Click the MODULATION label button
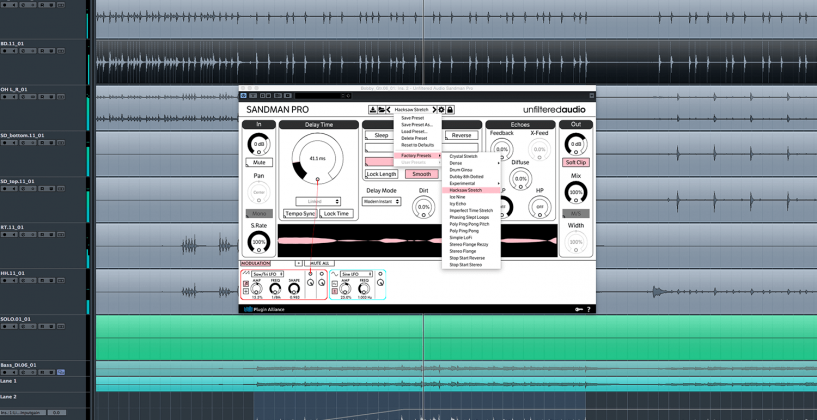Image resolution: width=817 pixels, height=420 pixels. 255,264
